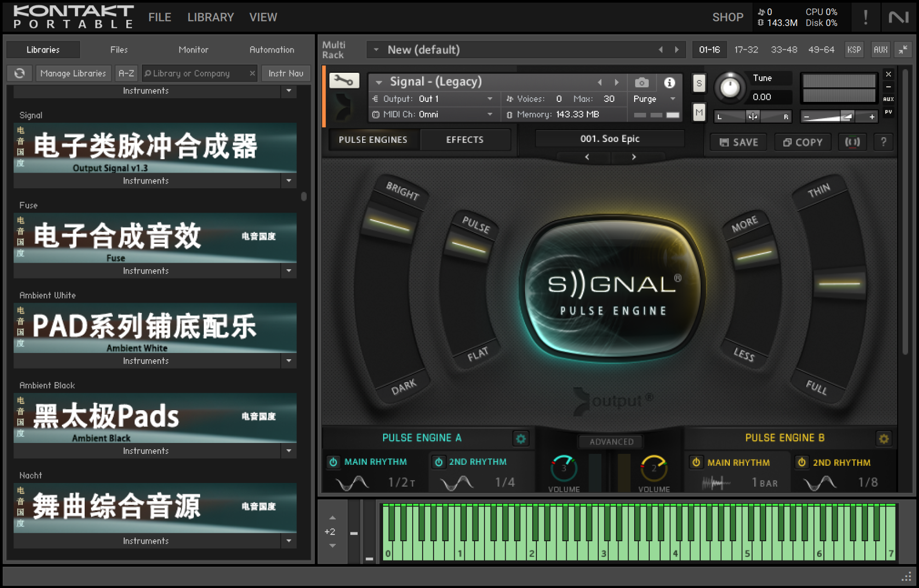This screenshot has width=919, height=588.
Task: Shift keyboard octave down arrow
Action: click(333, 546)
